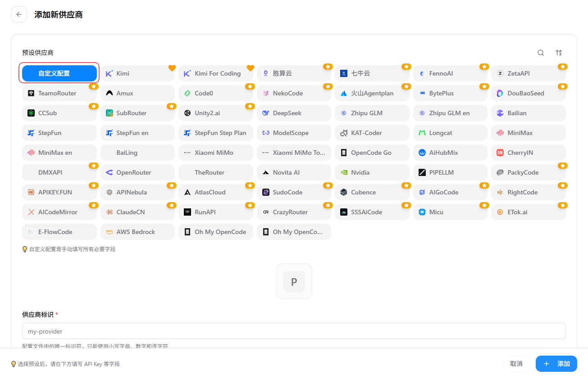Pick the 胜算云 preset provider
Image resolution: width=588 pixels, height=379 pixels.
[294, 73]
